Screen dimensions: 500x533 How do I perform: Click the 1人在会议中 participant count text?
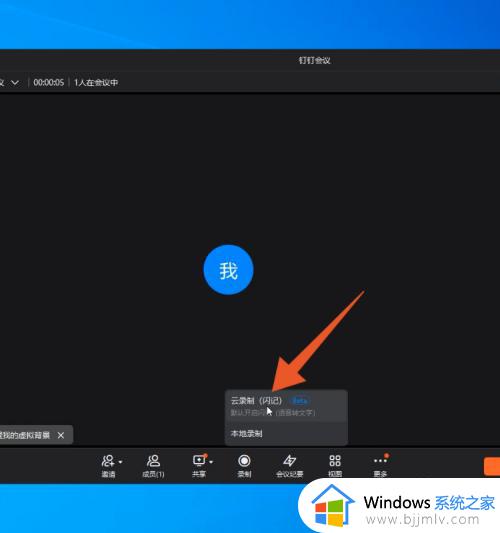(96, 83)
